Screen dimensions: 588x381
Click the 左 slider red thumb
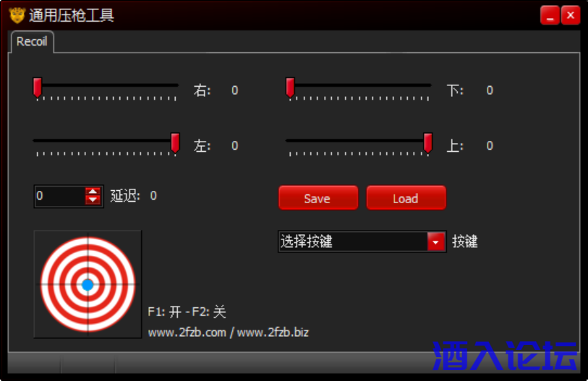tap(175, 143)
